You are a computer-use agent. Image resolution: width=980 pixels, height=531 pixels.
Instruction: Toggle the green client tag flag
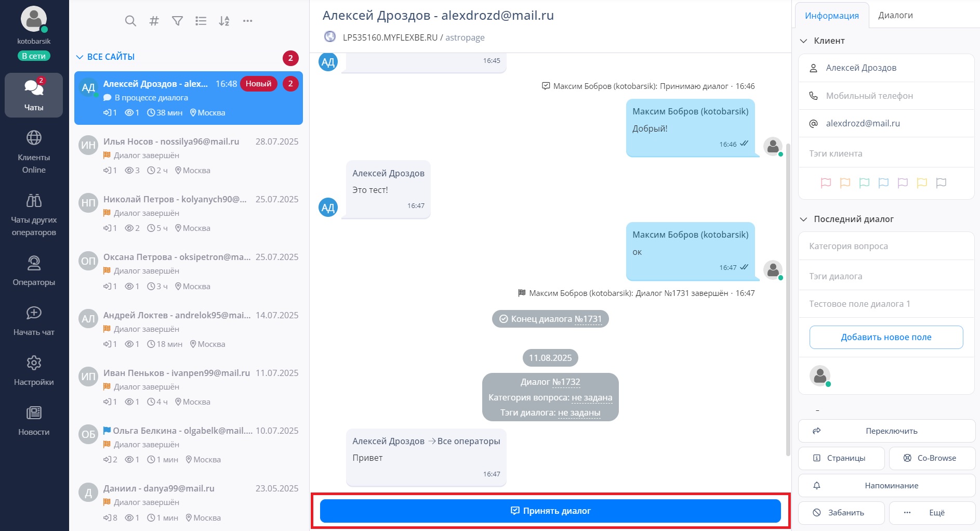coord(864,183)
